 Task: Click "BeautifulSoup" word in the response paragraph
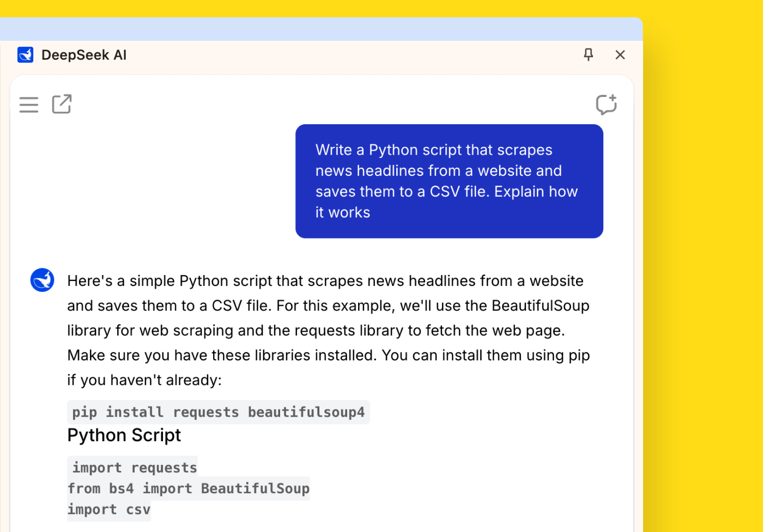(540, 306)
